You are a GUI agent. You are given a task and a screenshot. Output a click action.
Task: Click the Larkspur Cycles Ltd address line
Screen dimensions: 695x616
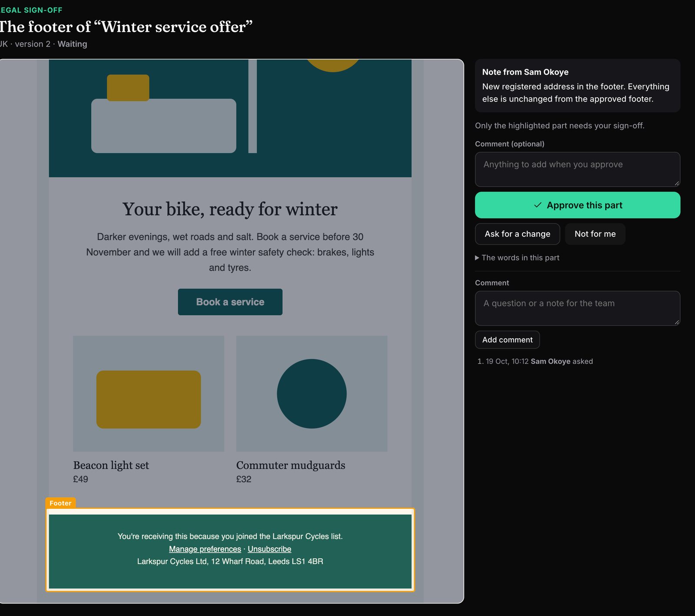(230, 561)
